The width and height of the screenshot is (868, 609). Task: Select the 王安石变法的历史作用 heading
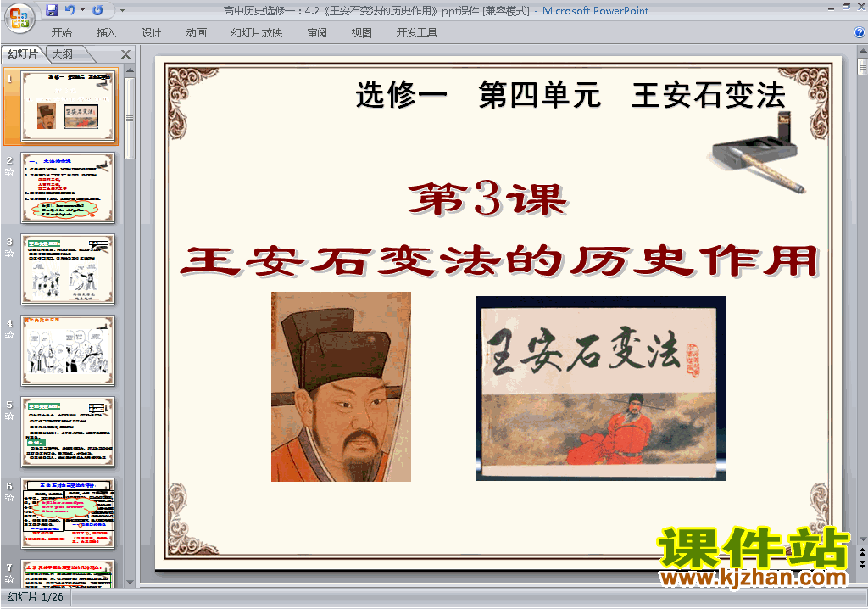pyautogui.click(x=500, y=261)
